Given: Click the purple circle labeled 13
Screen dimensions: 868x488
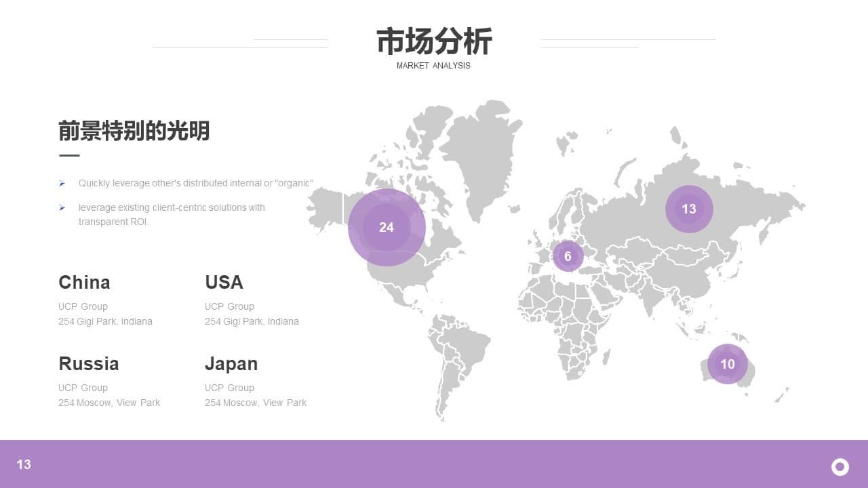Looking at the screenshot, I should coord(689,209).
